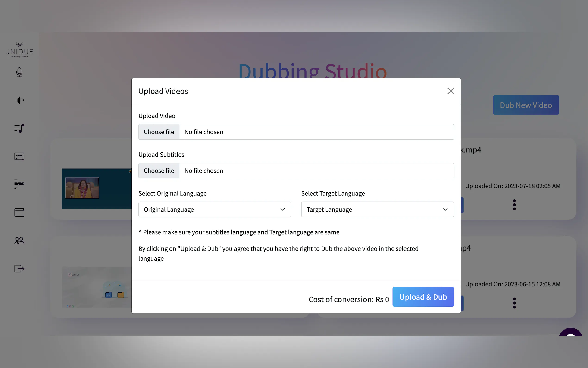Select the music playlist sidebar icon
Screen dimensions: 588x368
(19, 128)
